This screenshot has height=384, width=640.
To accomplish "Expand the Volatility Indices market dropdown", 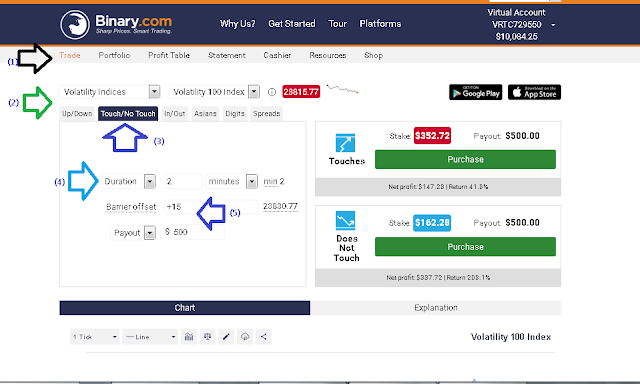I will tap(154, 91).
